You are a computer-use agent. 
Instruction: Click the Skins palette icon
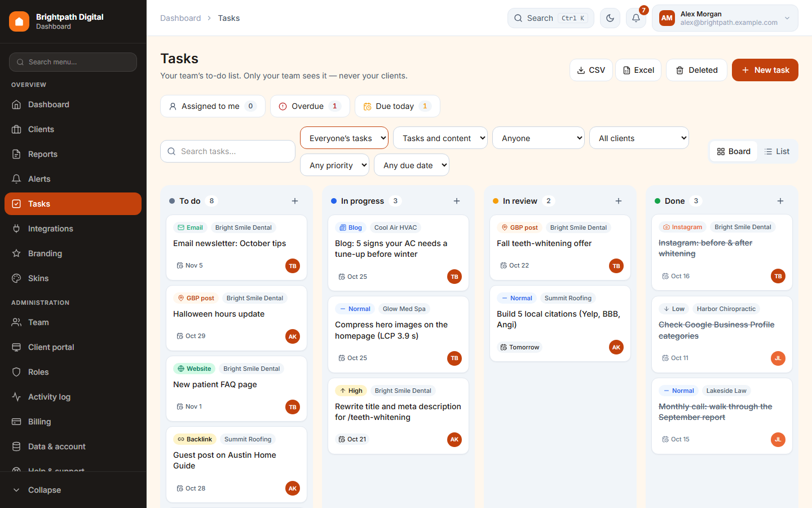point(16,278)
